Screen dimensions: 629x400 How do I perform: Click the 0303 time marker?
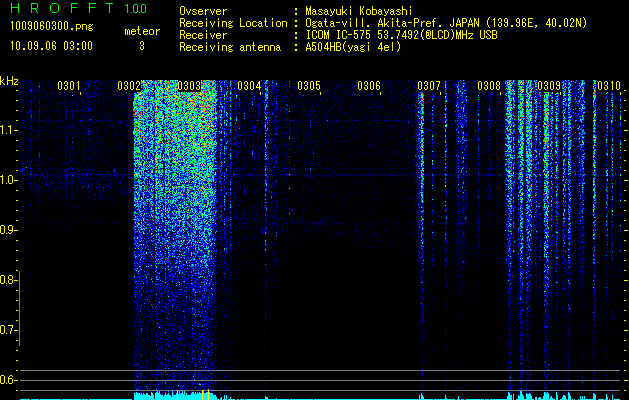[x=189, y=85]
